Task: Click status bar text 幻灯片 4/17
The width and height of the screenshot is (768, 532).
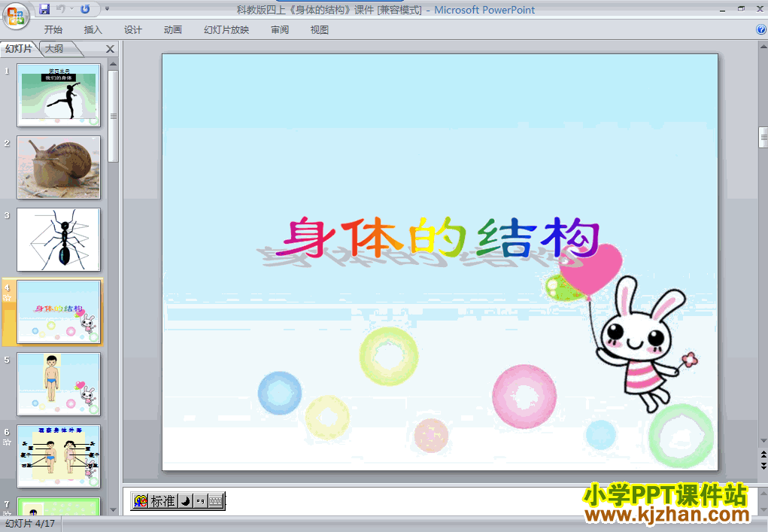Action: 30,523
